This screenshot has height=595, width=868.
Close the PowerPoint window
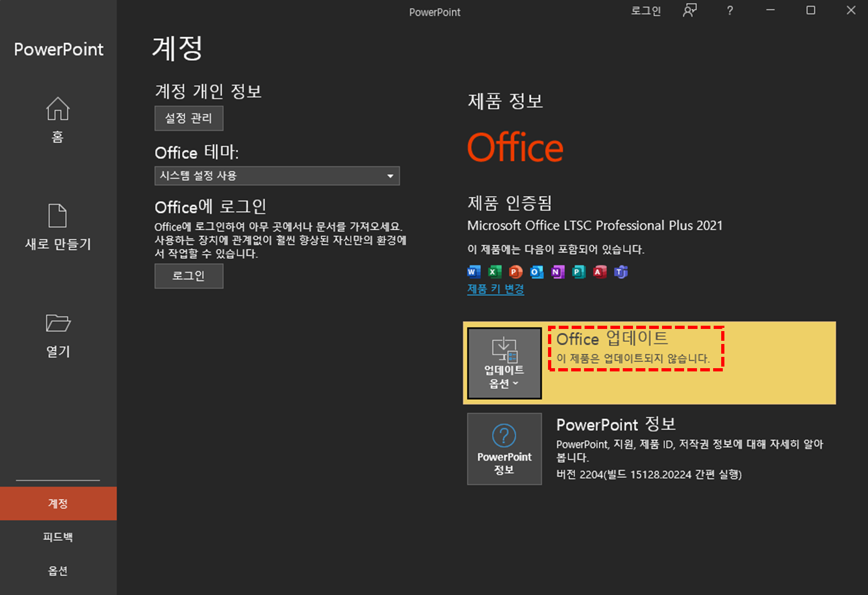click(851, 10)
